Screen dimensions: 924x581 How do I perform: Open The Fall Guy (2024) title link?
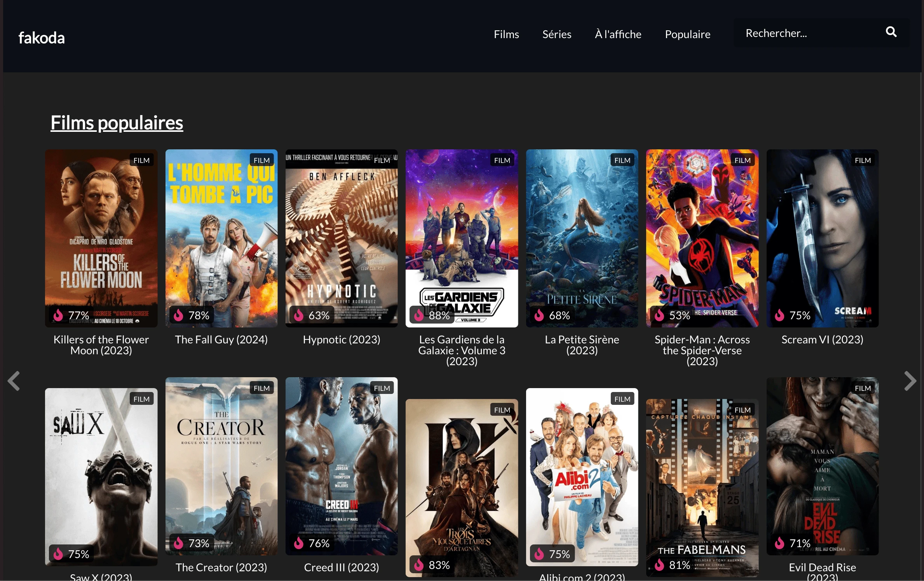[x=221, y=339]
